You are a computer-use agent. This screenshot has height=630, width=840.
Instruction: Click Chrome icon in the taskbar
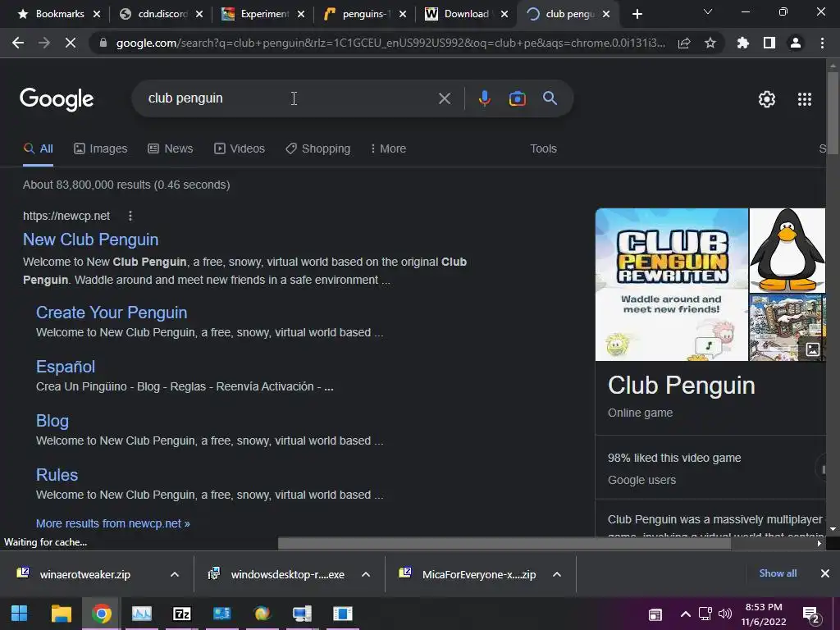[x=101, y=614]
